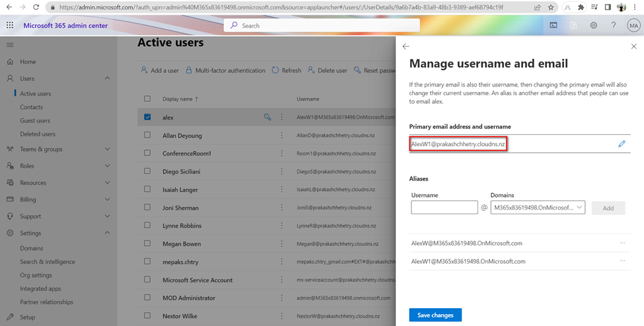644x326 pixels.
Task: Click the alias Username input field
Action: pos(445,207)
